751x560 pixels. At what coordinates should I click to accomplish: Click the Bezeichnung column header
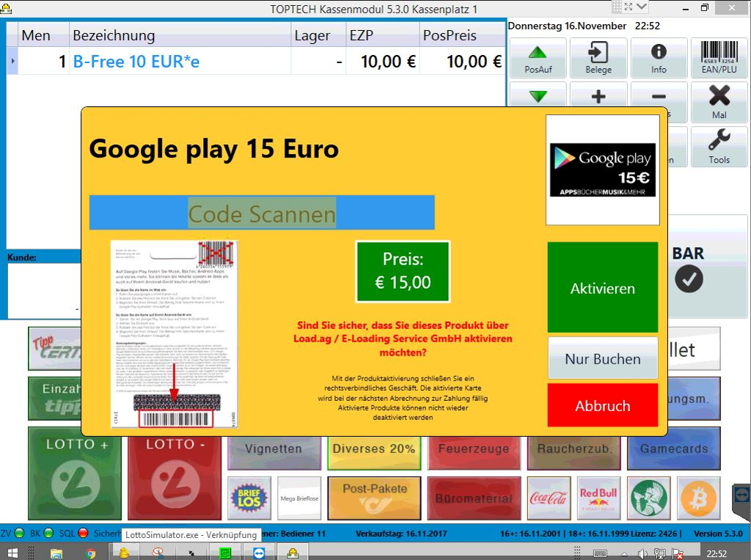click(x=180, y=35)
